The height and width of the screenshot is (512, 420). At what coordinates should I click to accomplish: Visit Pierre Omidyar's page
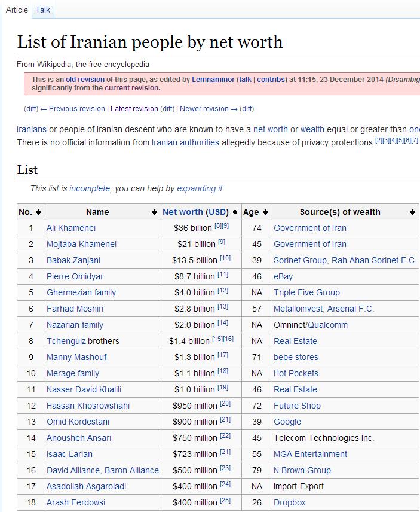click(75, 276)
